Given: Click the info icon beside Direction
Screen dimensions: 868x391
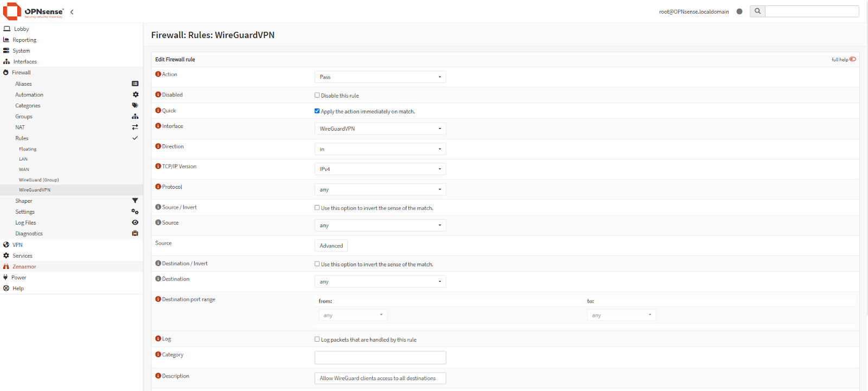Looking at the screenshot, I should 158,146.
